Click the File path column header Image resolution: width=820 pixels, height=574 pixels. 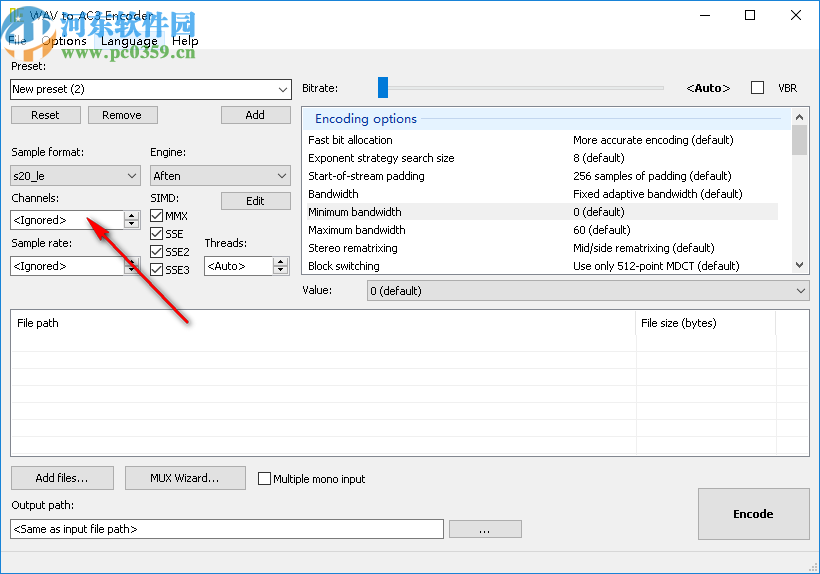point(323,323)
